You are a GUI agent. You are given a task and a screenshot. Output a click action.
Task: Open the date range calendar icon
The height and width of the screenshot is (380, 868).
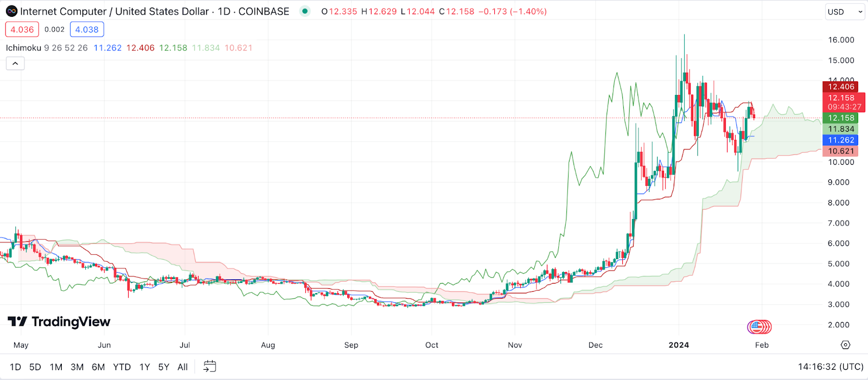pos(209,367)
